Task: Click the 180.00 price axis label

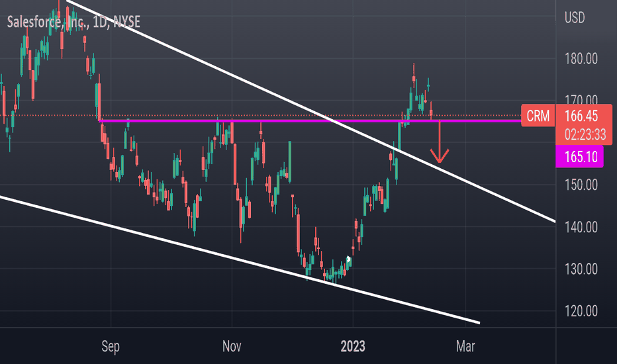Action: (x=581, y=59)
